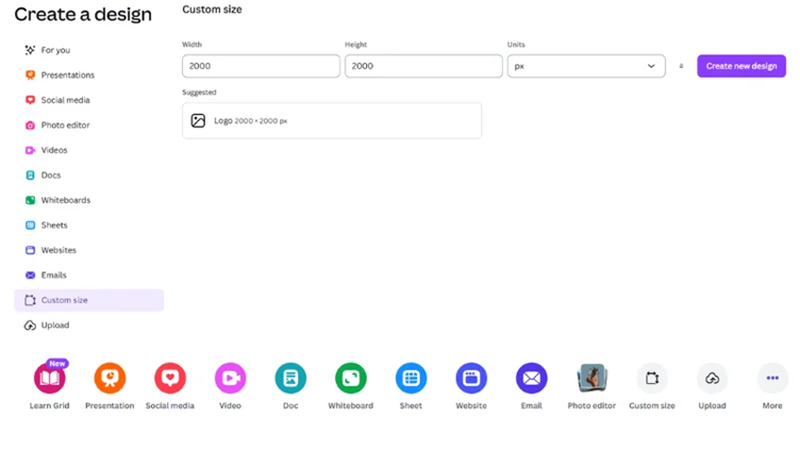800x450 pixels.
Task: Open Photo editor in the sidebar list
Action: (89, 125)
